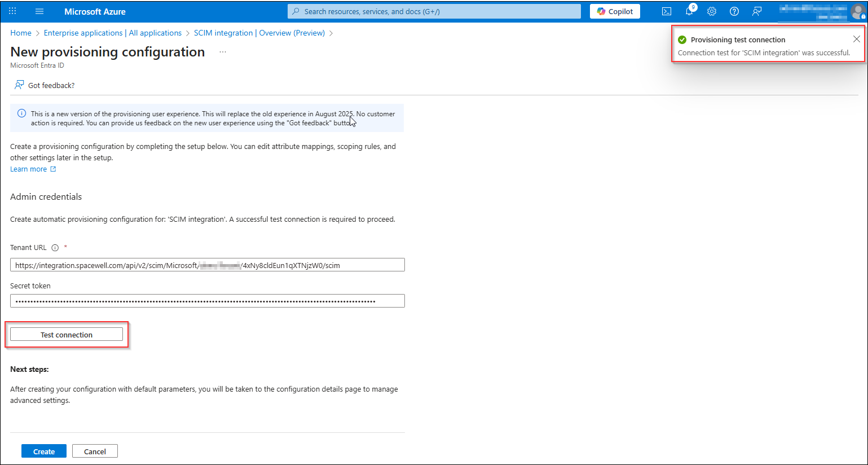Click the Got feedback? command
This screenshot has width=868, height=465.
click(45, 85)
